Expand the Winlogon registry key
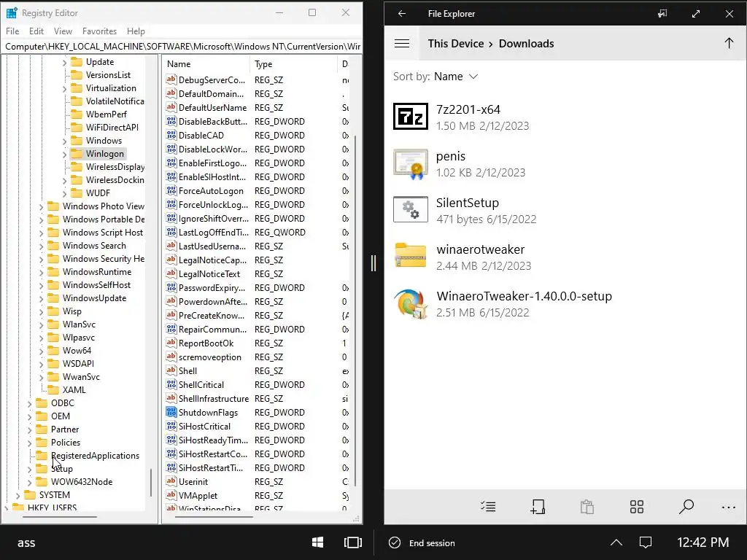This screenshot has height=560, width=747. (x=64, y=155)
